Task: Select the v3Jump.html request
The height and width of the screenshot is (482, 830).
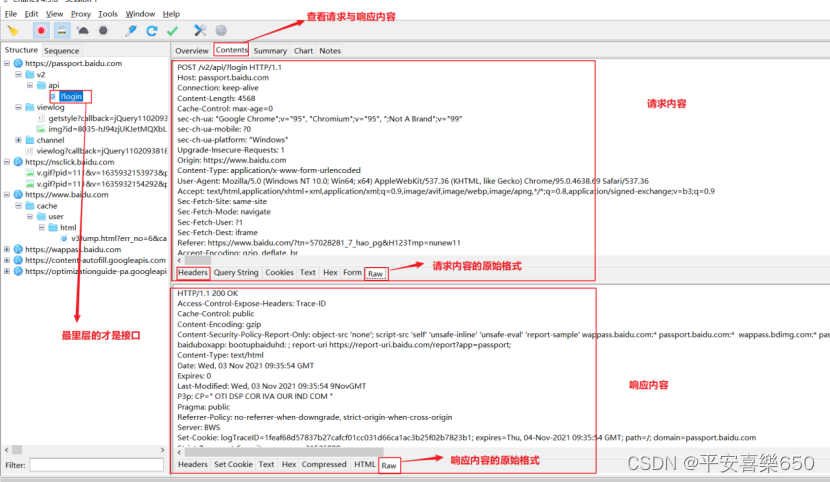Action: [x=119, y=238]
